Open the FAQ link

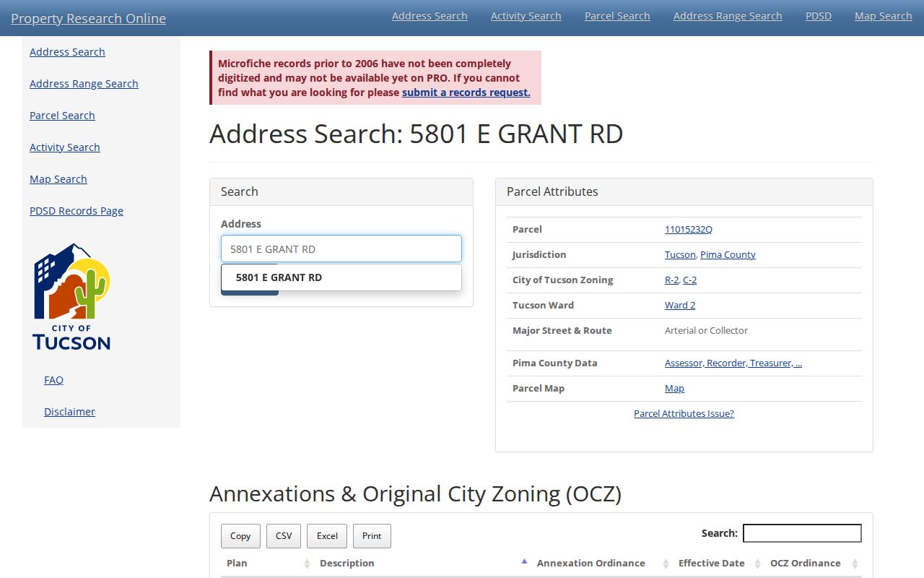(x=53, y=380)
